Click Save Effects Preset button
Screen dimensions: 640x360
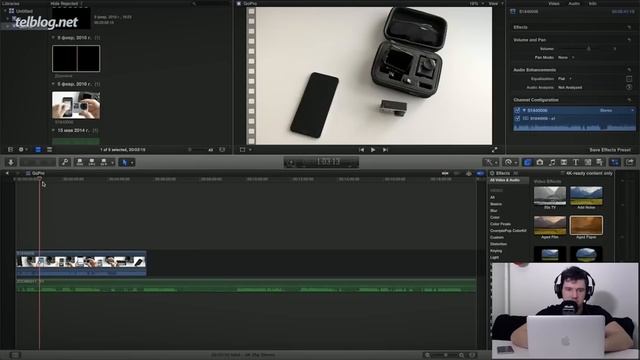(x=610, y=150)
